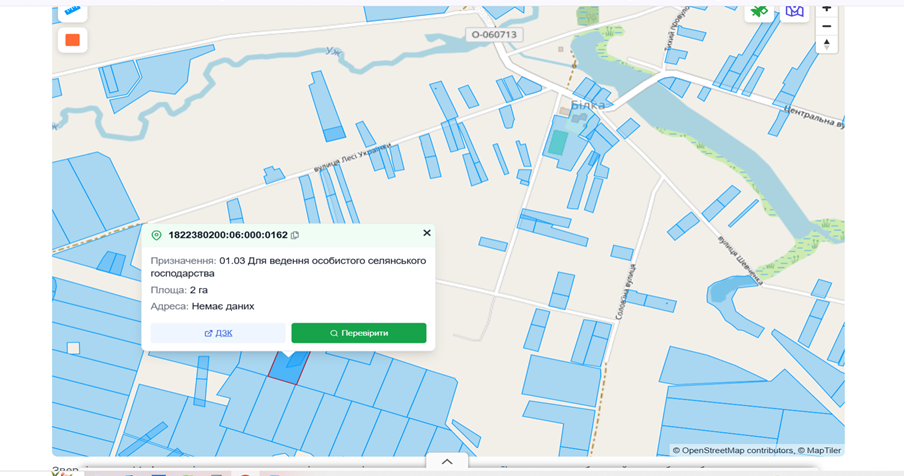Reset map bearing with compass arrow
The width and height of the screenshot is (904, 476).
(x=826, y=44)
